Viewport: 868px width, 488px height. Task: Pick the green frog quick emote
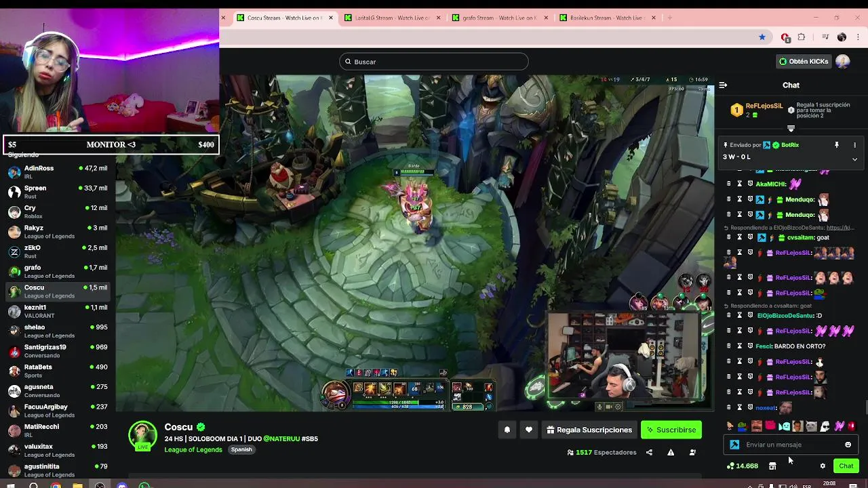(x=743, y=426)
